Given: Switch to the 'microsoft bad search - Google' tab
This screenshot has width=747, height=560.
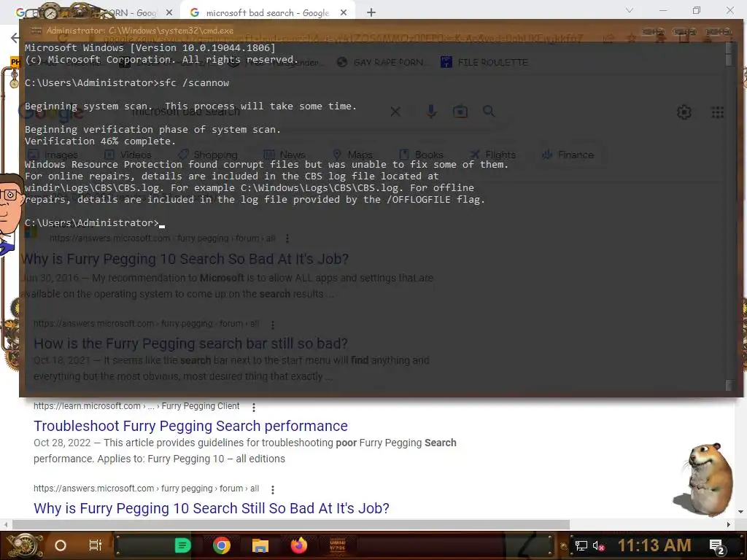Looking at the screenshot, I should click(267, 13).
